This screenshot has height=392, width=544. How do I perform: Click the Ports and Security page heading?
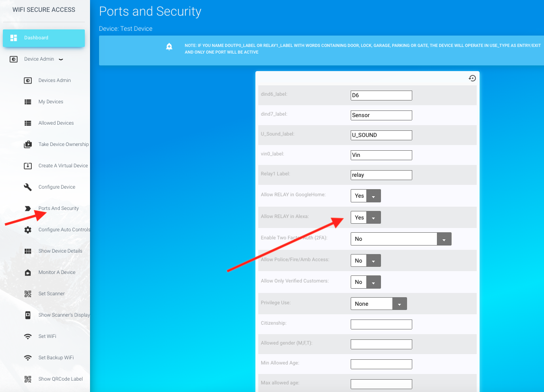pos(150,11)
